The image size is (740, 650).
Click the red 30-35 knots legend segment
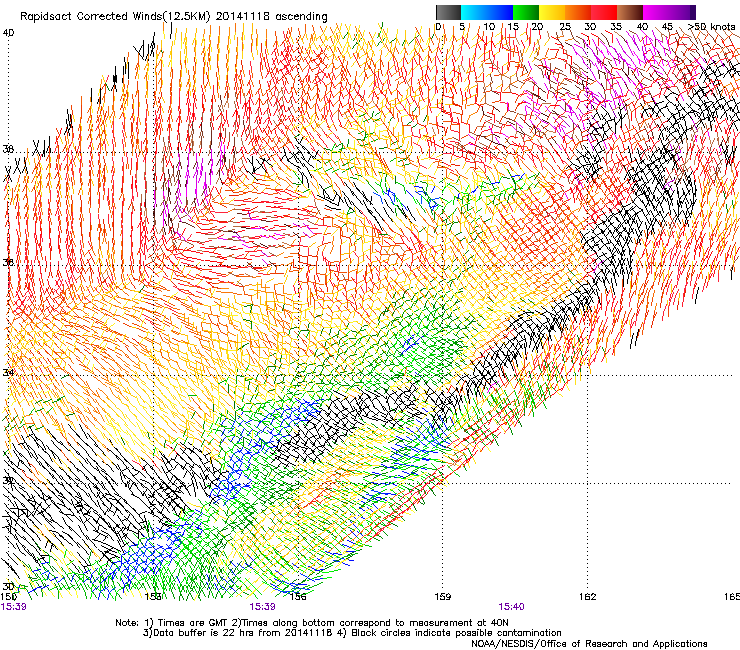[604, 12]
